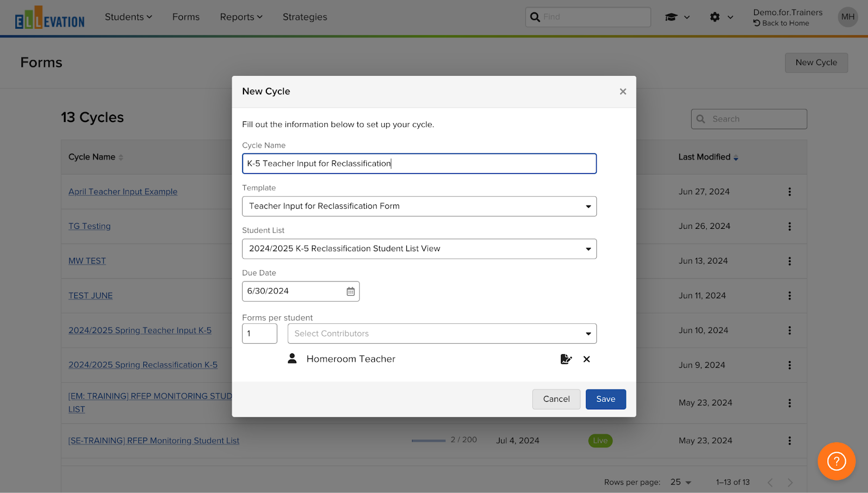Click Demo.for.Trainers account name

[x=788, y=12]
